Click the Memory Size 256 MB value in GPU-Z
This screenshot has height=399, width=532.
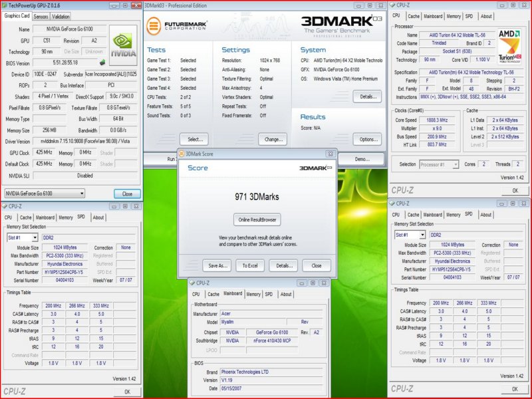point(49,130)
